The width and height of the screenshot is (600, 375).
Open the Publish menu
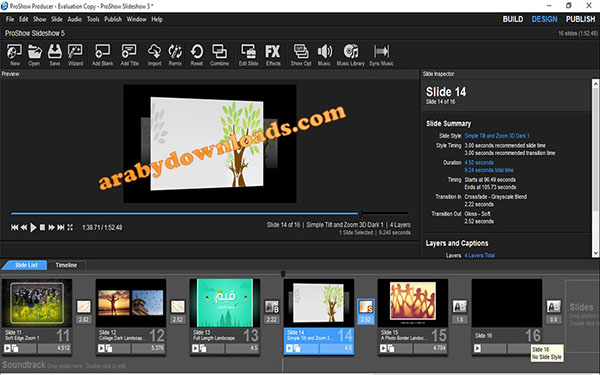coord(113,20)
